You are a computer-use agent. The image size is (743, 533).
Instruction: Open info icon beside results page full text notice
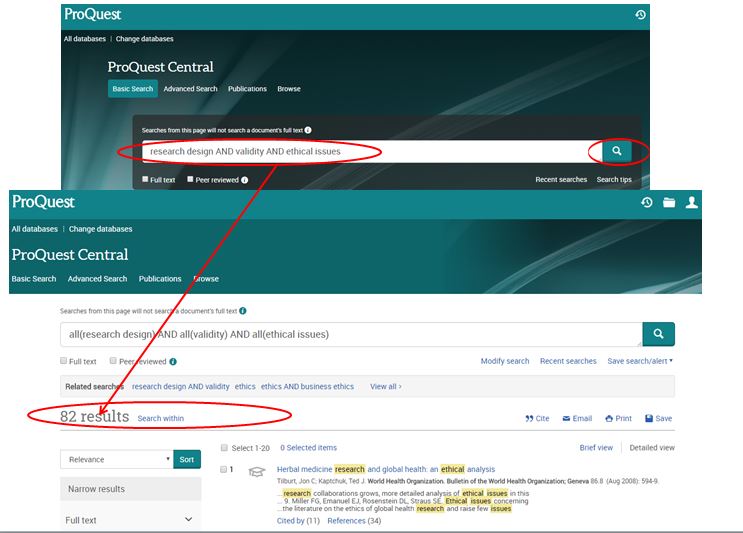pyautogui.click(x=243, y=311)
